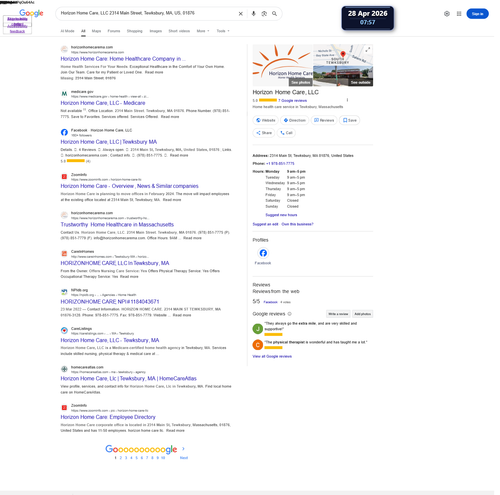Click the Call button in business panel
The width and height of the screenshot is (500, 495).
coord(286,133)
